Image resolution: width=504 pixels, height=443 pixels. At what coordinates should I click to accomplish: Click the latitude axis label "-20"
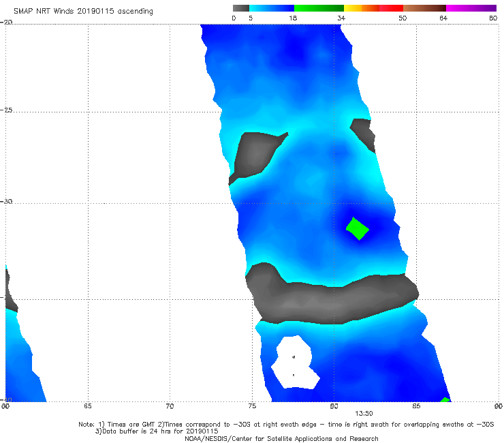click(6, 22)
